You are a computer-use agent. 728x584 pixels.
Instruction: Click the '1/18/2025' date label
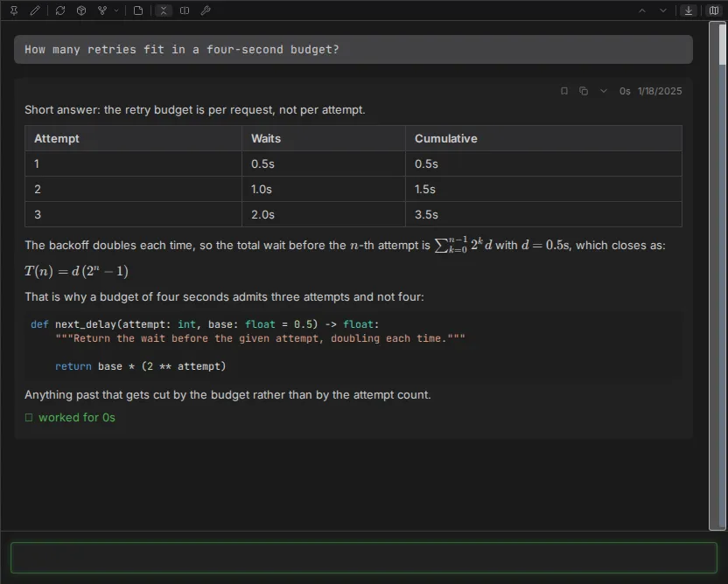[x=659, y=91]
